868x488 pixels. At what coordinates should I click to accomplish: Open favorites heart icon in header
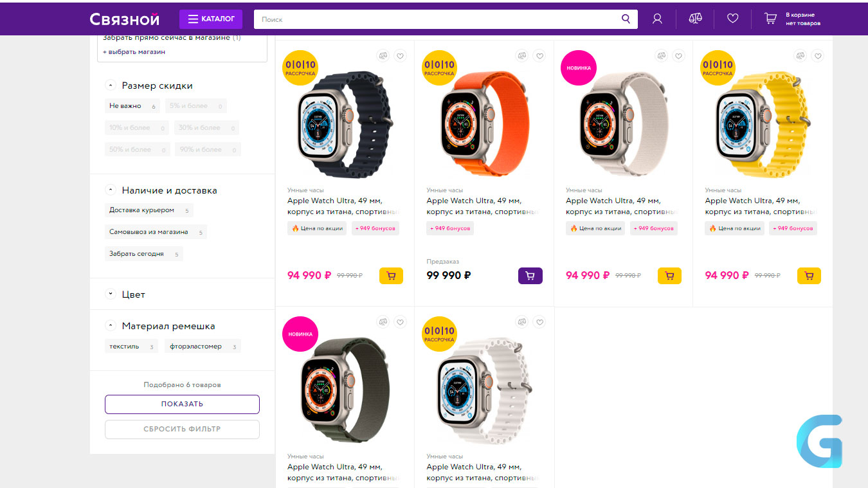point(733,19)
